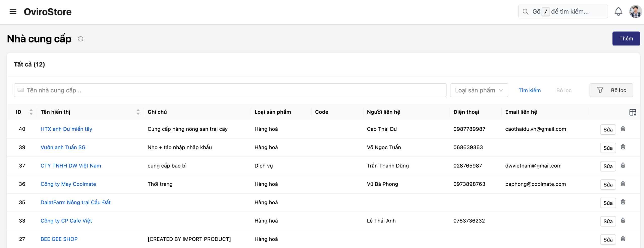The width and height of the screenshot is (644, 248).
Task: Delete the CTY TNHH DW Việt Nam row
Action: (x=623, y=165)
